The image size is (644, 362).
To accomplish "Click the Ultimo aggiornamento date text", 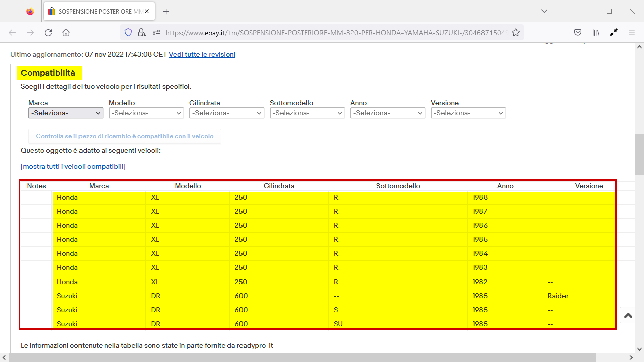I will (x=126, y=54).
